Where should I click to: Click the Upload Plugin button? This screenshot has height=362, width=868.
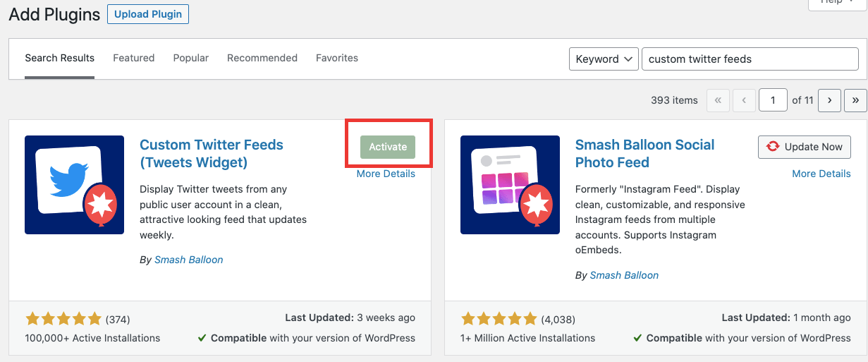(147, 14)
